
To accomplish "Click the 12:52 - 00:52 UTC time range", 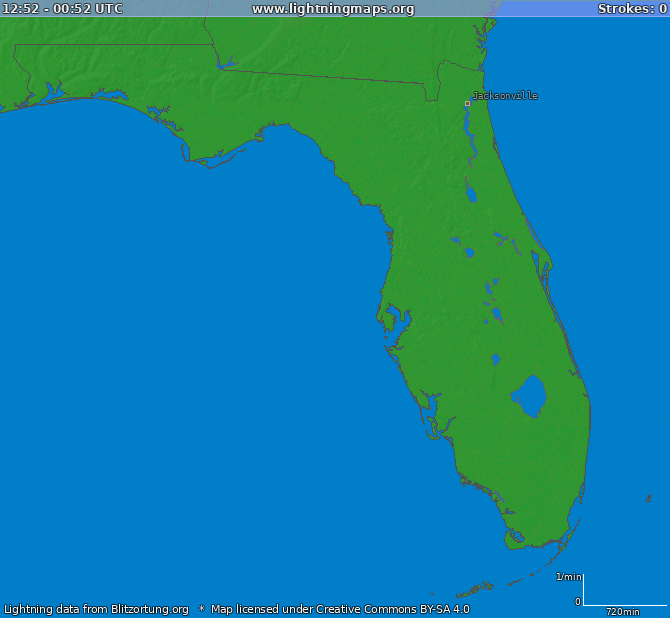I will coord(63,9).
